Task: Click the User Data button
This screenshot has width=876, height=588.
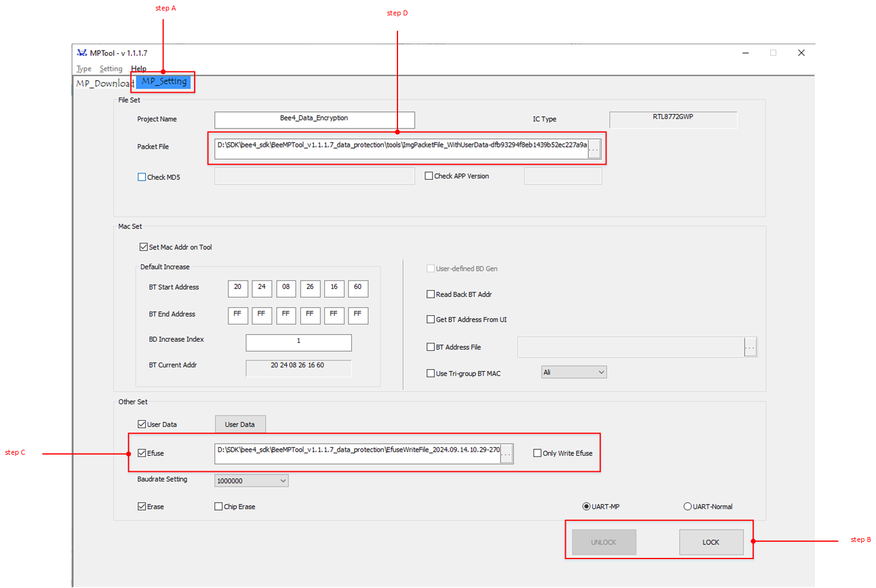Action: [x=240, y=425]
